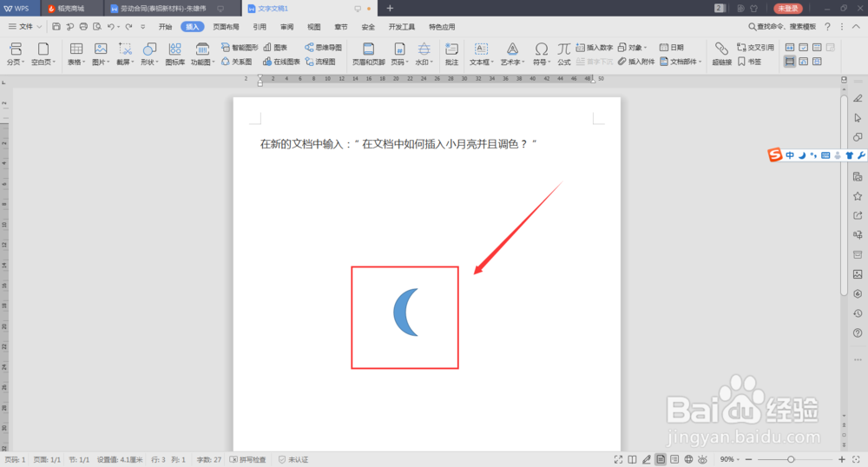The width and height of the screenshot is (868, 467).
Task: Collapse the ribbon with chevron arrow
Action: 856,27
